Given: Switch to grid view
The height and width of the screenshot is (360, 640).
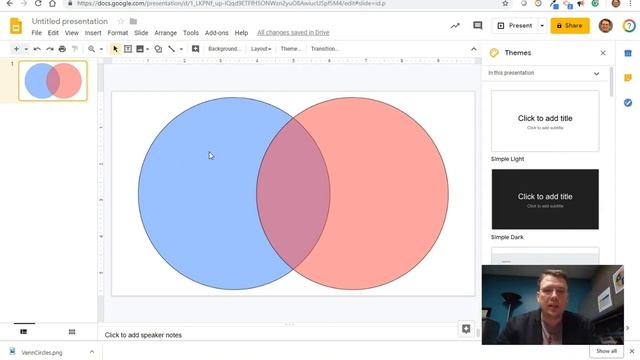Looking at the screenshot, I should (72, 331).
